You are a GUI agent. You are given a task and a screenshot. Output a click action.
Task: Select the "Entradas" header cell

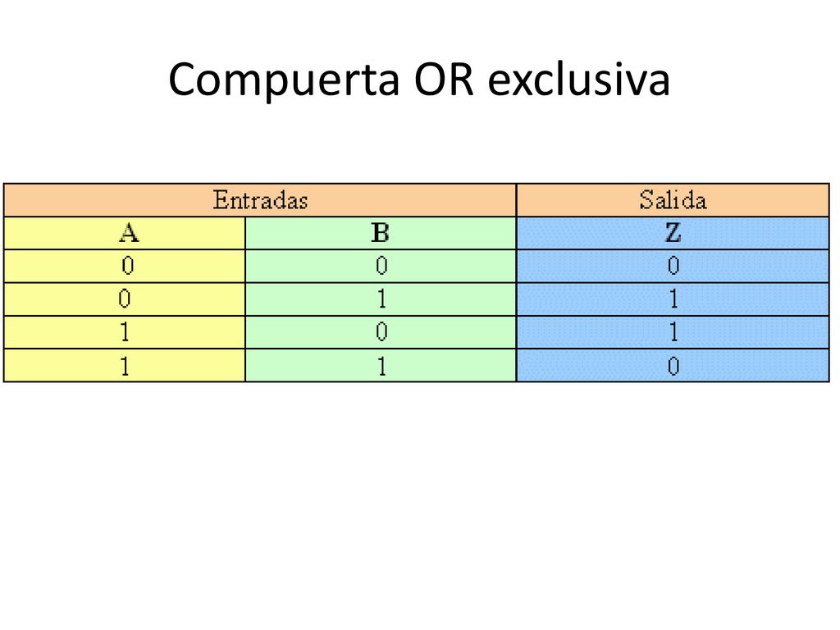pos(260,200)
